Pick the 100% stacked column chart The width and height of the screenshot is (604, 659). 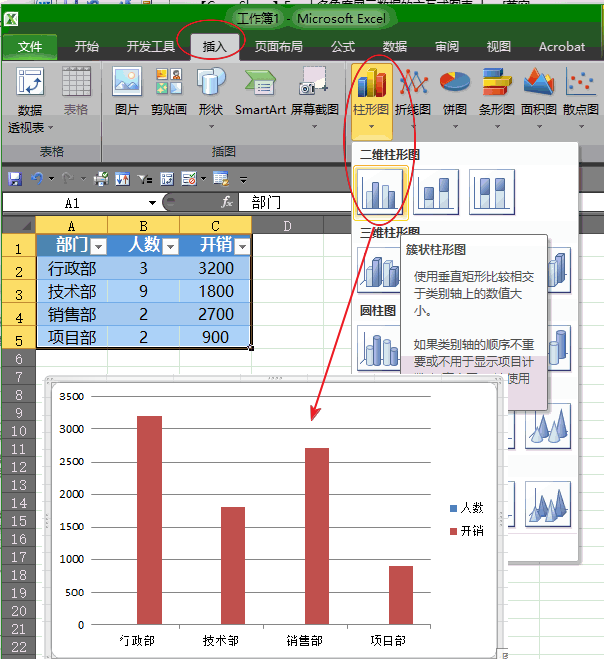click(x=492, y=191)
